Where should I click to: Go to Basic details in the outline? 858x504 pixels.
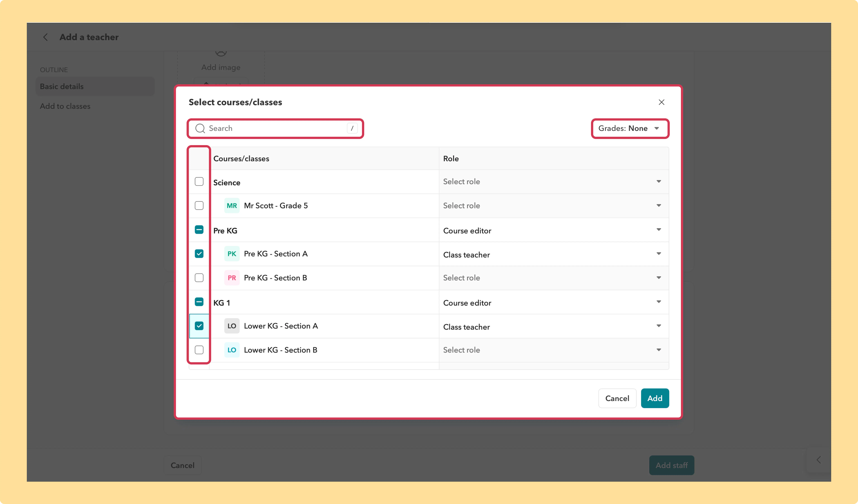click(95, 86)
